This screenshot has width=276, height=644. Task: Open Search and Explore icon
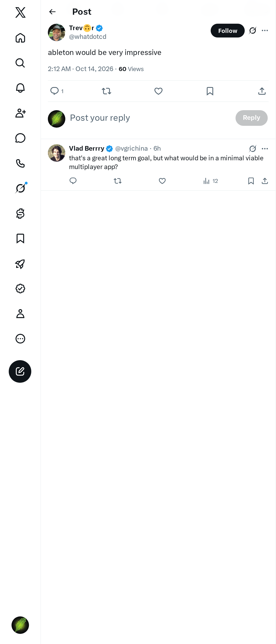tap(20, 63)
